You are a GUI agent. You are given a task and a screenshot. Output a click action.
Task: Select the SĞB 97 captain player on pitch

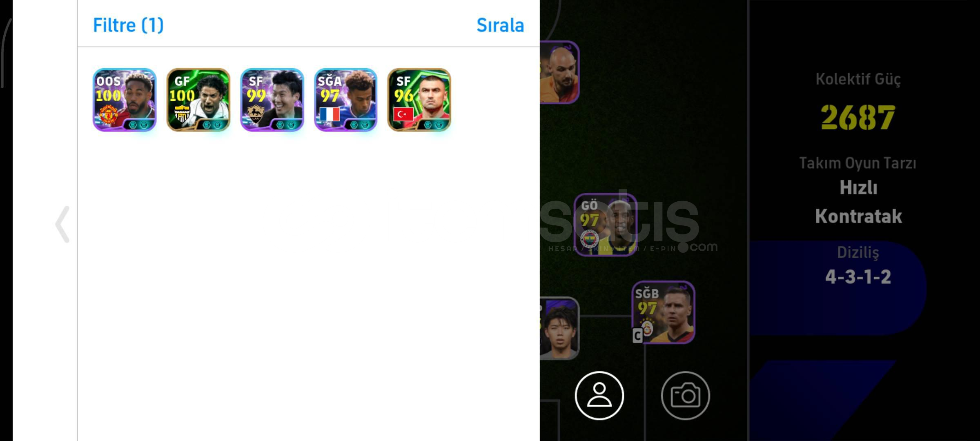pyautogui.click(x=664, y=312)
